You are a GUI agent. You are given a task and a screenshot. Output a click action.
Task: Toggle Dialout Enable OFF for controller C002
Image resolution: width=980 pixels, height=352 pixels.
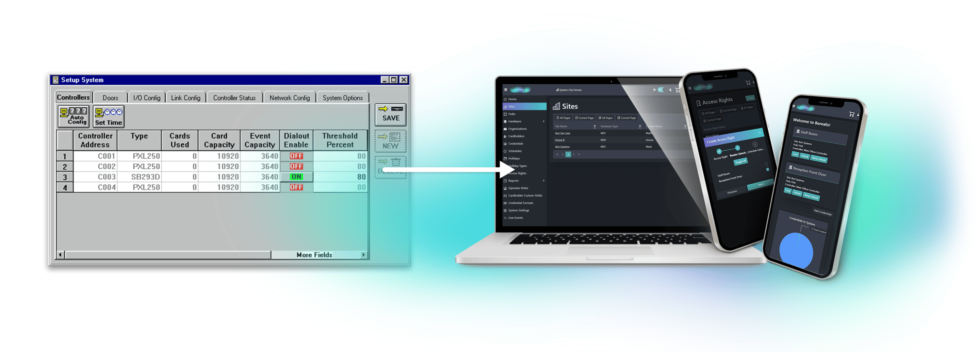296,167
